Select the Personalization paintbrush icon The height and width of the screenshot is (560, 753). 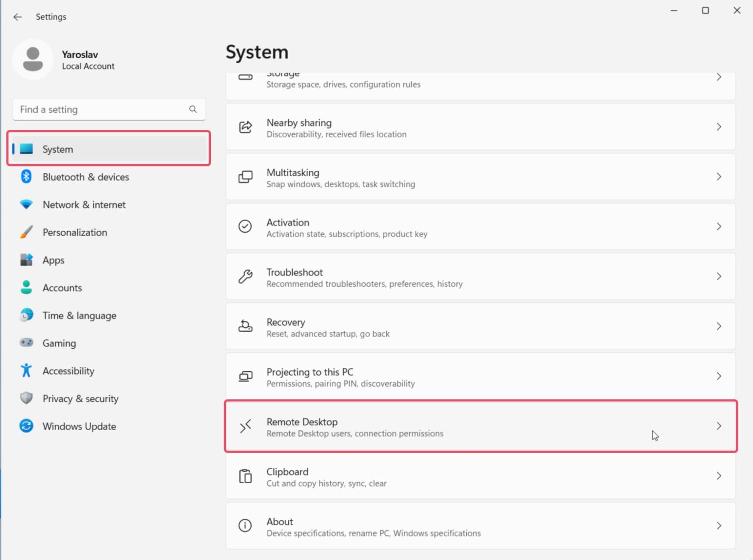pos(26,232)
